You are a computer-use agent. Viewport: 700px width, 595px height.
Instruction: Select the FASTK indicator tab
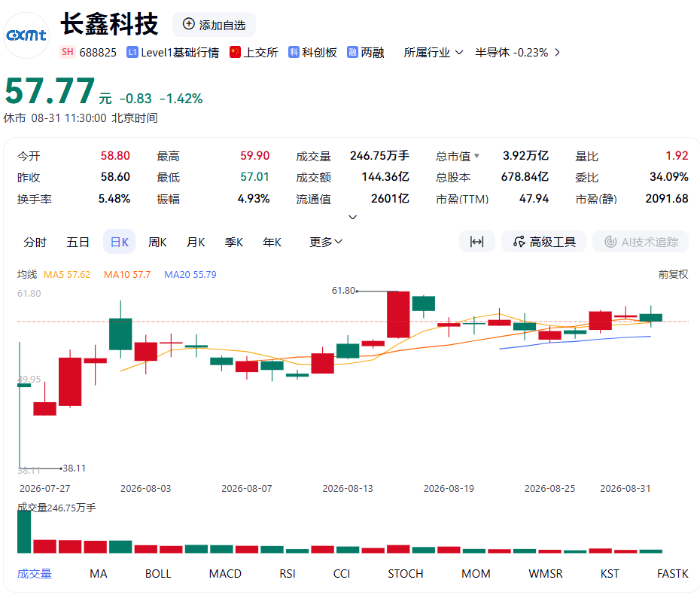673,574
